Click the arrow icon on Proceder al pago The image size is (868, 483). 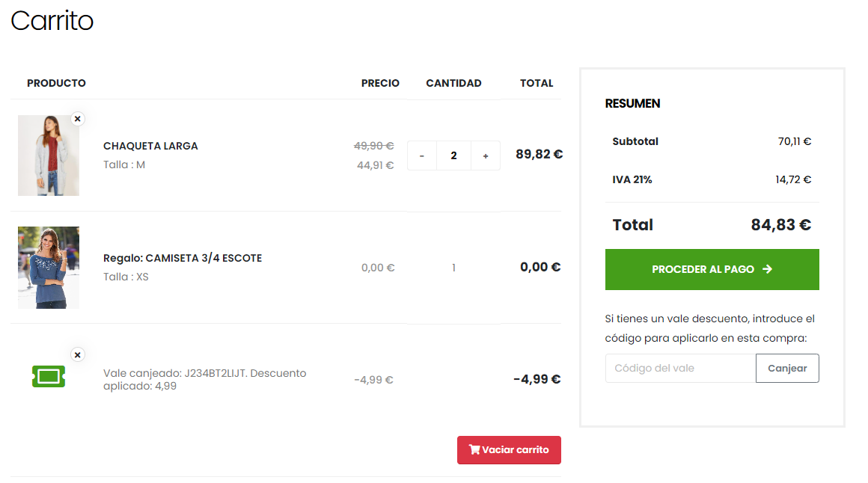click(x=767, y=269)
